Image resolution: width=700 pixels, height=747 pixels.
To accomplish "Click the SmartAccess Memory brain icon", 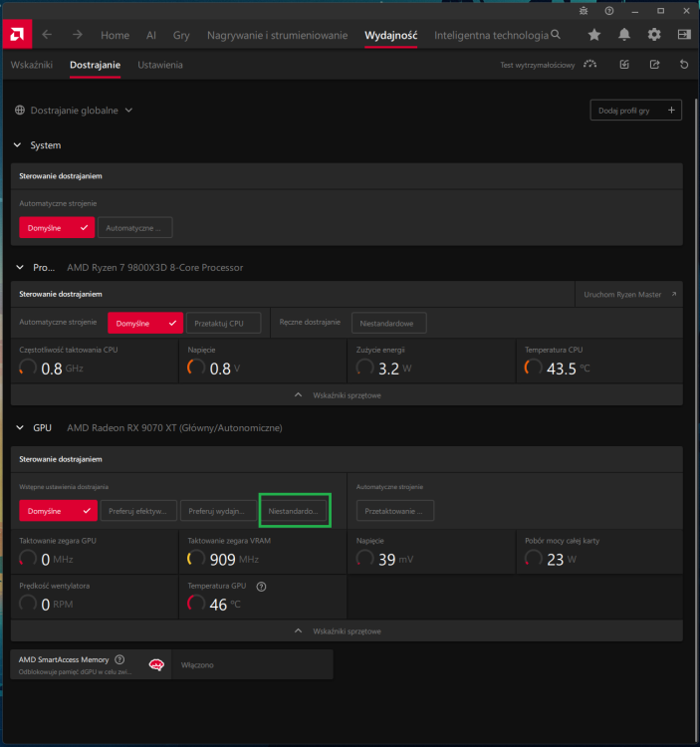I will (x=156, y=664).
